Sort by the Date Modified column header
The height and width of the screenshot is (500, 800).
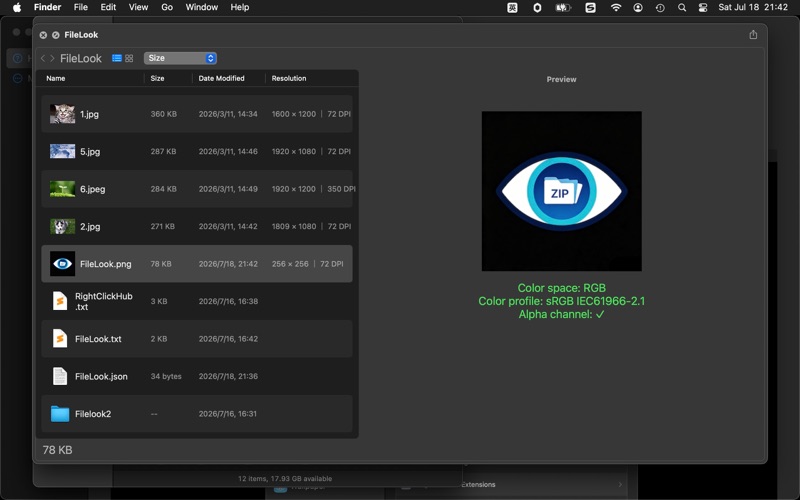[x=221, y=78]
